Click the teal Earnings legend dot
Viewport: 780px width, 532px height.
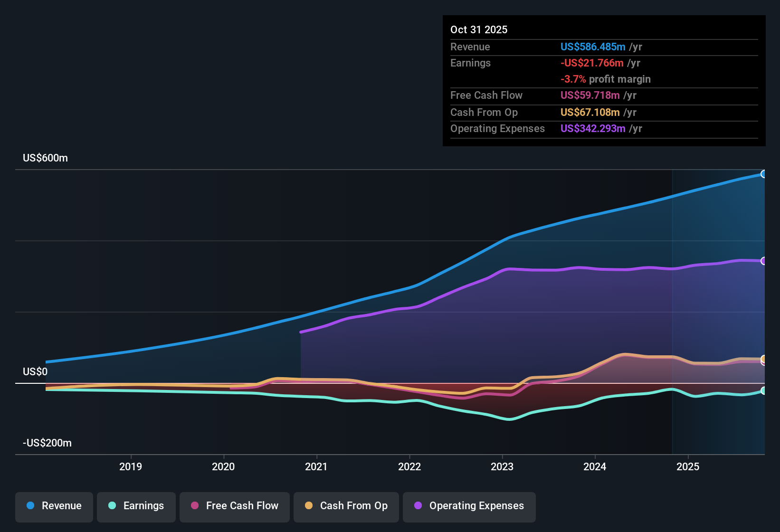click(111, 506)
